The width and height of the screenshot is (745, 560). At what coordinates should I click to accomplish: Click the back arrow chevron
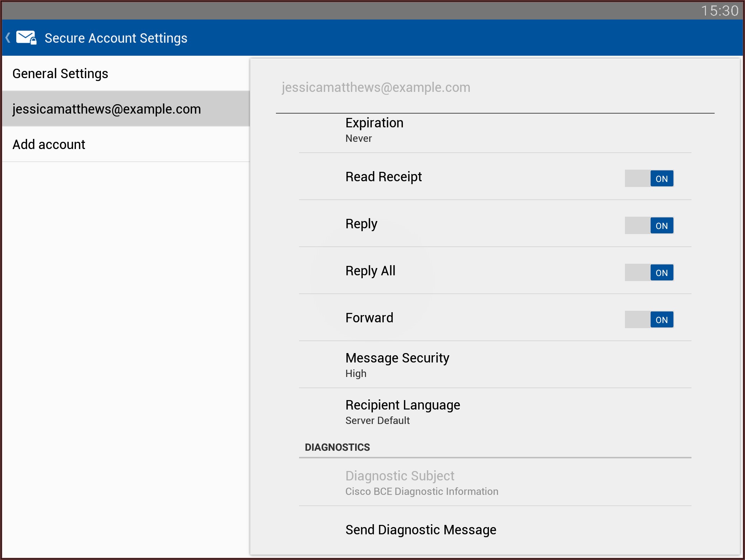(x=8, y=38)
